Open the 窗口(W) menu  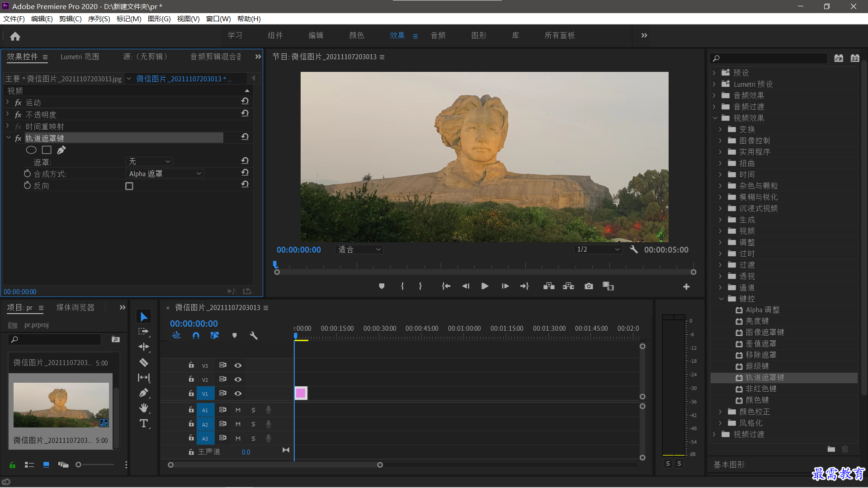[x=218, y=19]
